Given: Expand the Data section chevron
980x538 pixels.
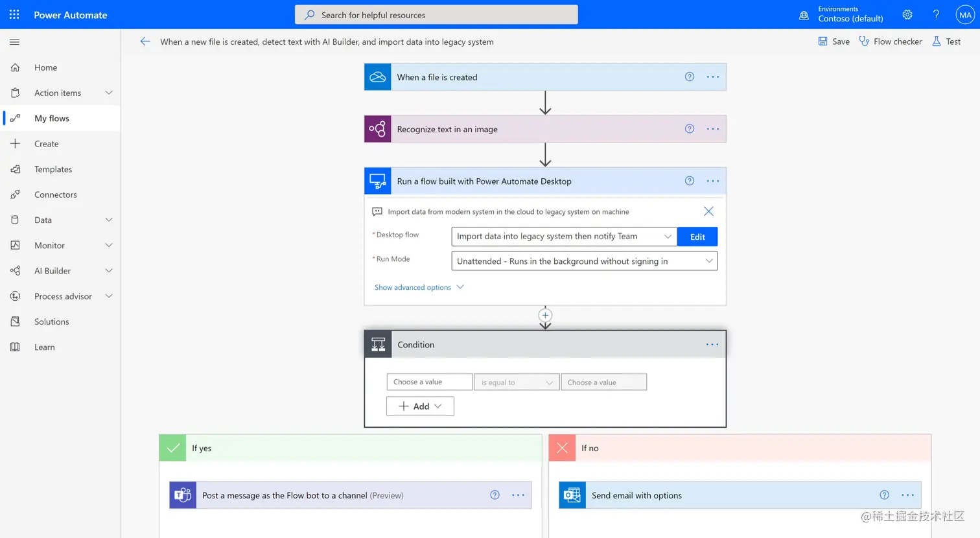Looking at the screenshot, I should pos(108,220).
